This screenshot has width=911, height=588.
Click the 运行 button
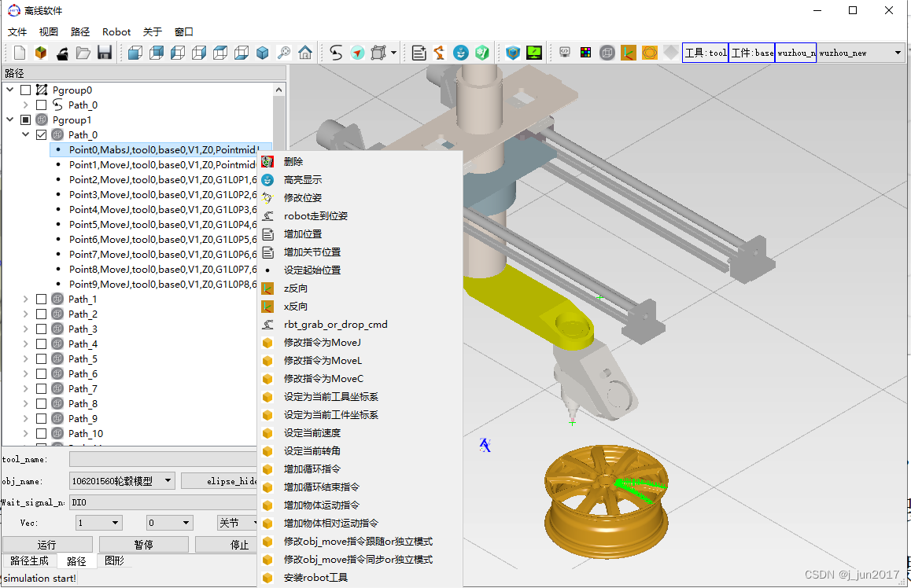coord(47,545)
